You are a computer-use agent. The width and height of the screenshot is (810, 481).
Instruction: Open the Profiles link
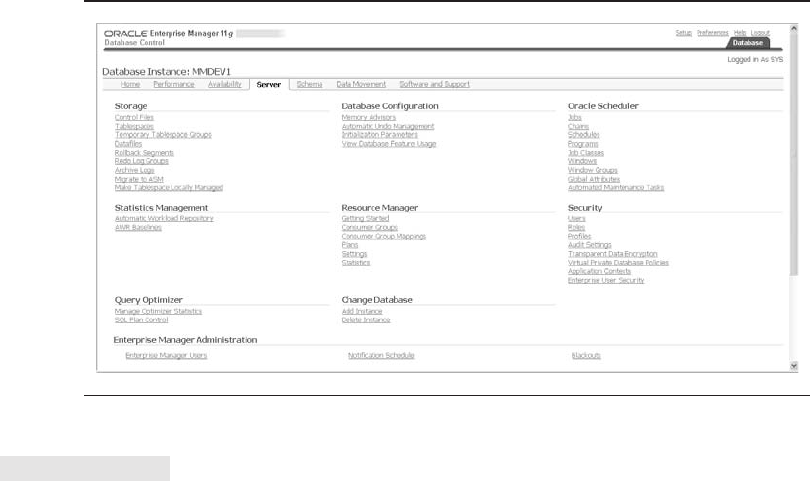coord(579,236)
